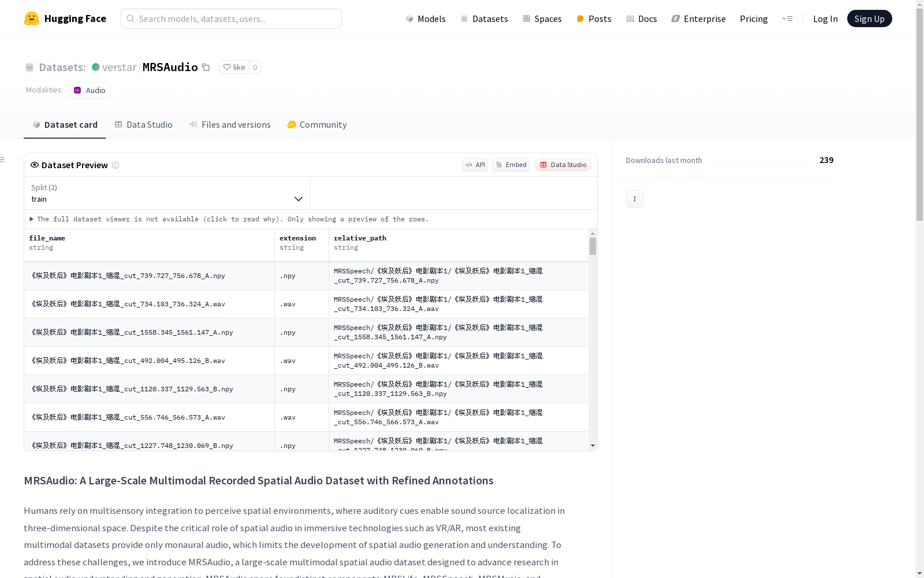924x578 pixels.
Task: Select the cut_556.746_566.573_A.wav file name cell
Action: tap(149, 417)
